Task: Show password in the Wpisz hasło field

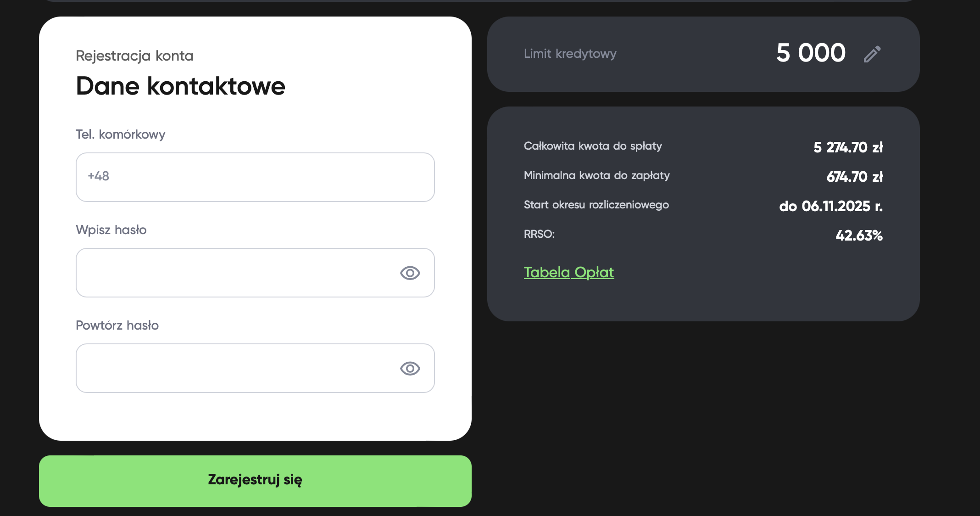Action: tap(410, 273)
